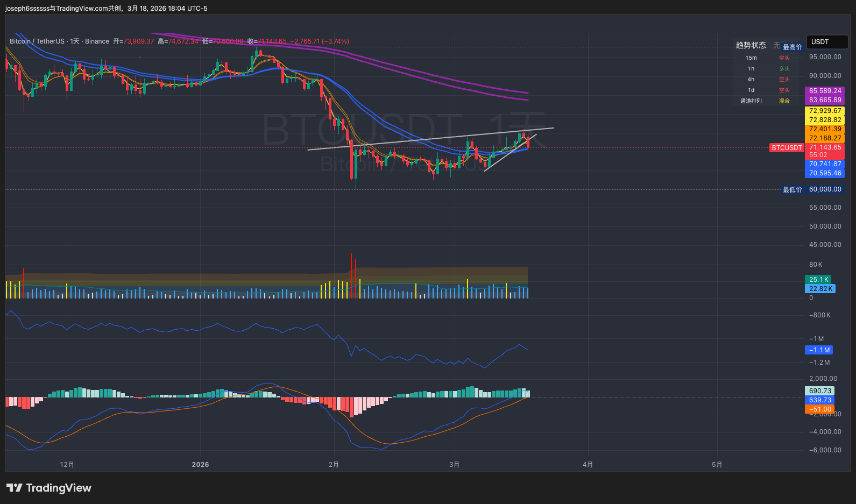The width and height of the screenshot is (856, 504).
Task: Click the 90,000.00 price axis label
Action: (x=825, y=76)
